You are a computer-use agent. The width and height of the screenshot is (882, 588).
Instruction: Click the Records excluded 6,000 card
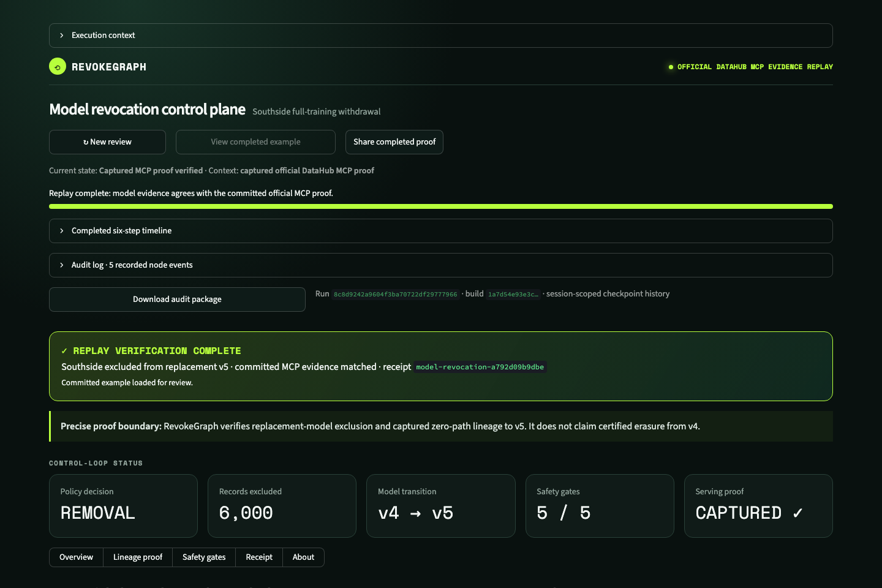tap(282, 506)
